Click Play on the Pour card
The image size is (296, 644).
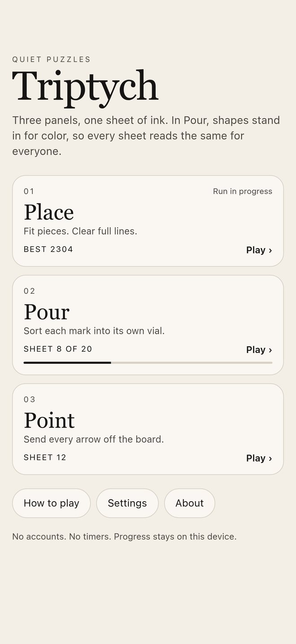click(x=259, y=350)
